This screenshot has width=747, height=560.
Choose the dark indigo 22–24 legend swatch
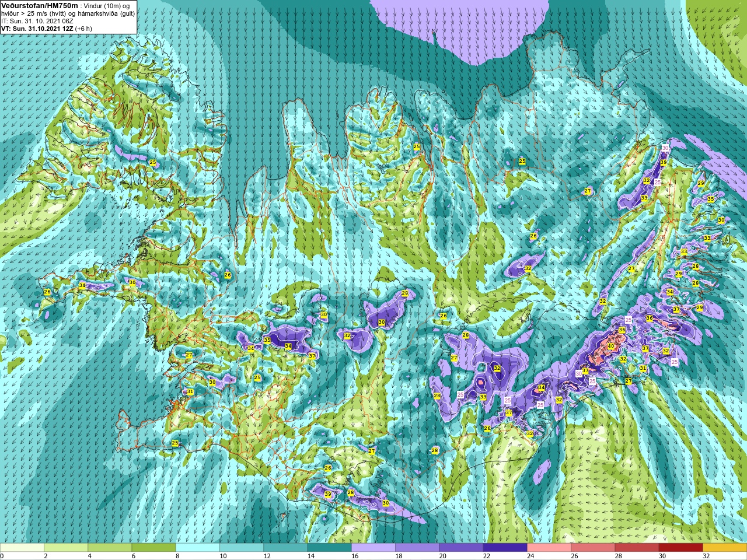505,548
